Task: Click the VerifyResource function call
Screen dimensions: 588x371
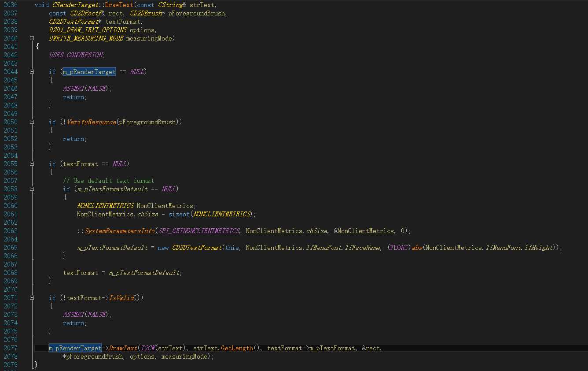Action: (91, 122)
